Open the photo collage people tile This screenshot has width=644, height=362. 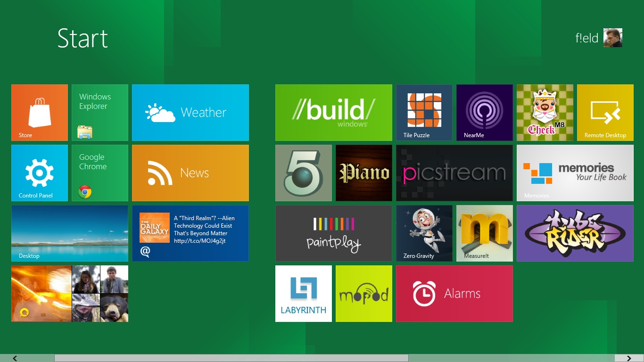70,294
